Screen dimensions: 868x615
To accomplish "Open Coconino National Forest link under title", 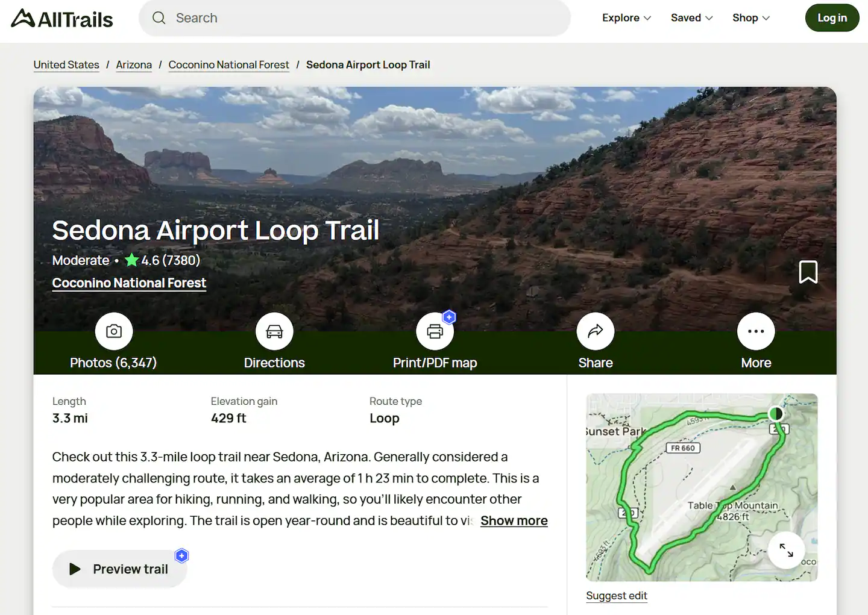I will tap(129, 283).
